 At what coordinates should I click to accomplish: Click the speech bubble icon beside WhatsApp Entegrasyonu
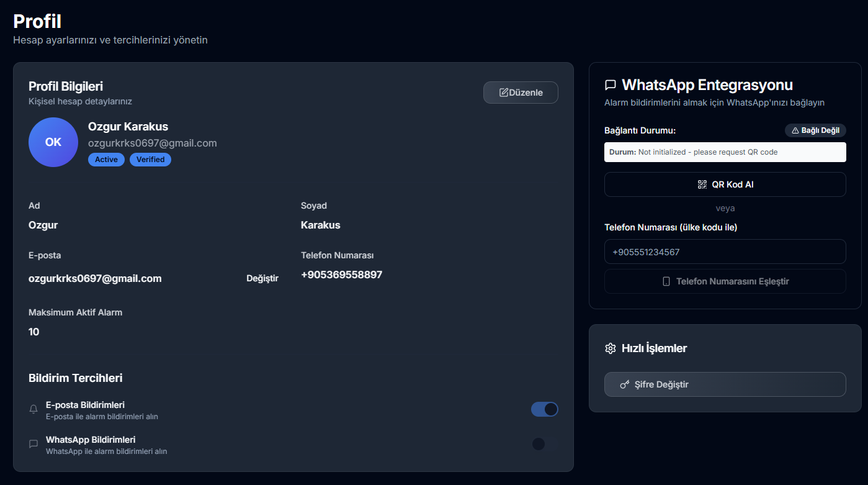point(611,84)
